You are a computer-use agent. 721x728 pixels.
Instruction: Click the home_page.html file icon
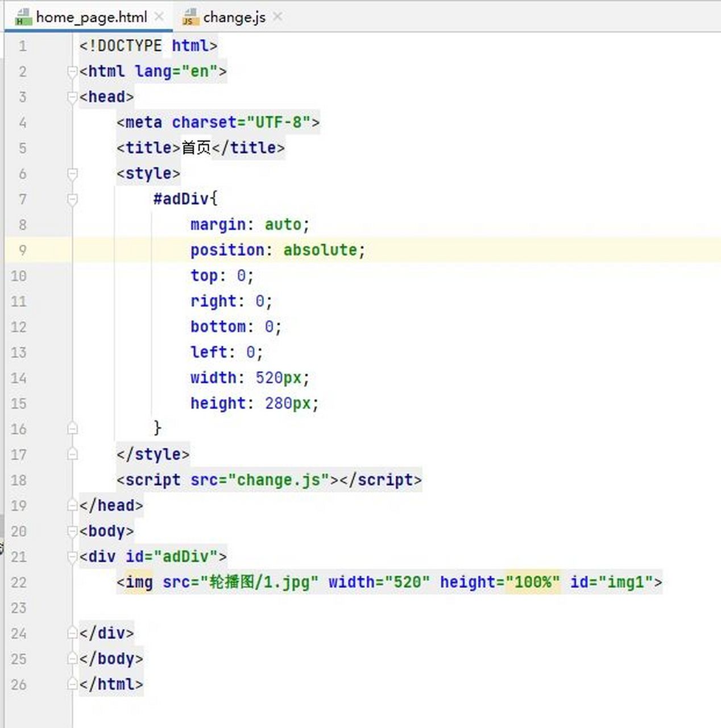(x=23, y=17)
